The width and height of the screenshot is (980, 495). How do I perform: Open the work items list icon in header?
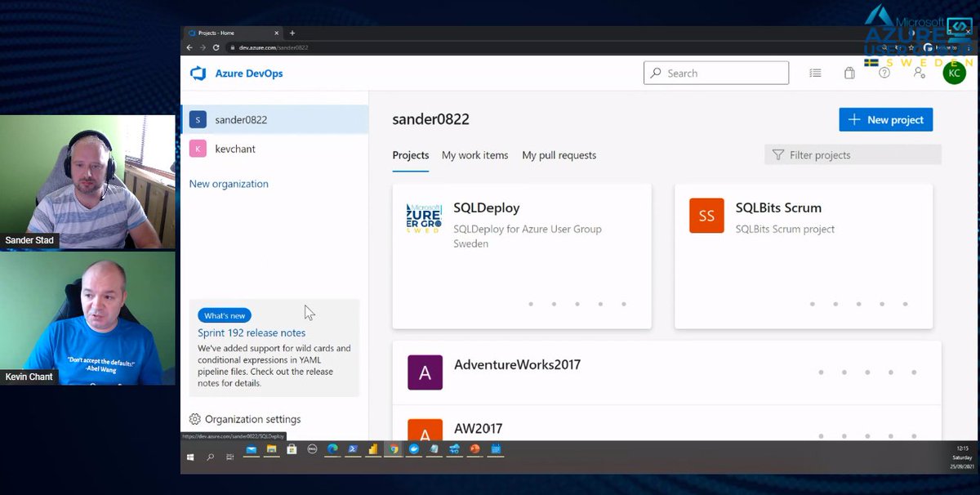pyautogui.click(x=815, y=73)
